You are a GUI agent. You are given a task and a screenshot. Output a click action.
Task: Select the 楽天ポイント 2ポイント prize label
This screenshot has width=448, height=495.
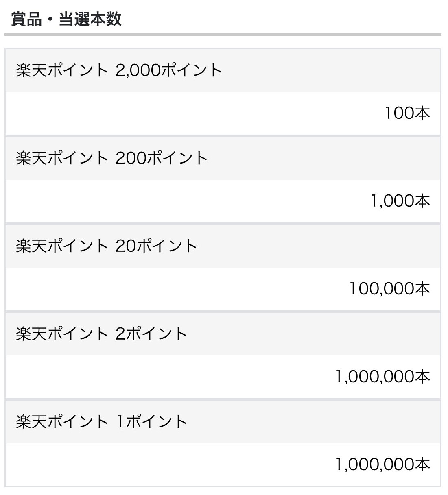[x=101, y=334]
